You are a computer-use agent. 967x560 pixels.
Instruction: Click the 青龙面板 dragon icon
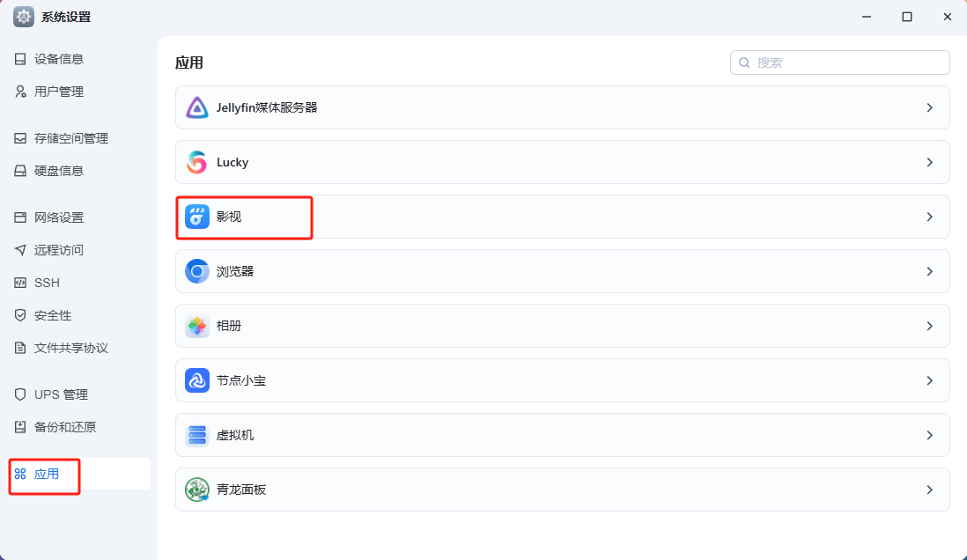tap(197, 490)
